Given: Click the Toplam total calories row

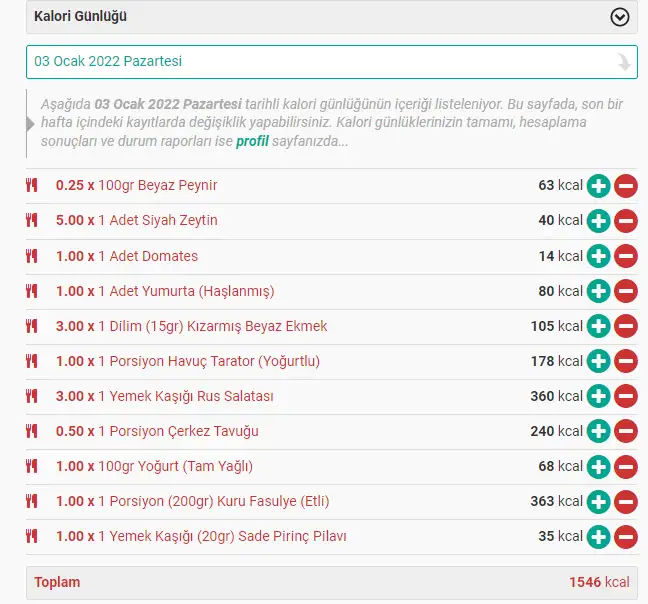Looking at the screenshot, I should pos(331,582).
